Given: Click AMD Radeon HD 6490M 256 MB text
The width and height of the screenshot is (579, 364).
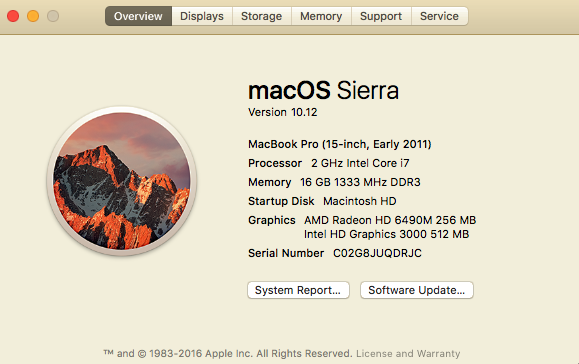Looking at the screenshot, I should (x=390, y=220).
